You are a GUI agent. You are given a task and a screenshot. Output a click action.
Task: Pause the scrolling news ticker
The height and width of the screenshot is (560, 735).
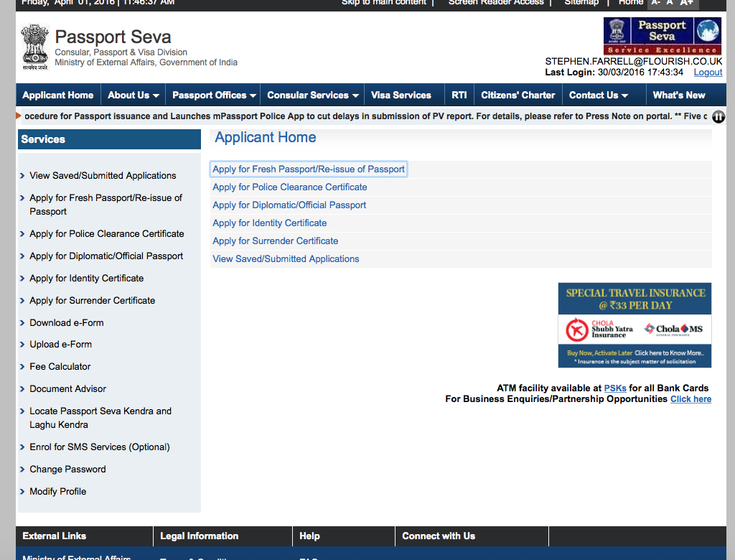(718, 116)
